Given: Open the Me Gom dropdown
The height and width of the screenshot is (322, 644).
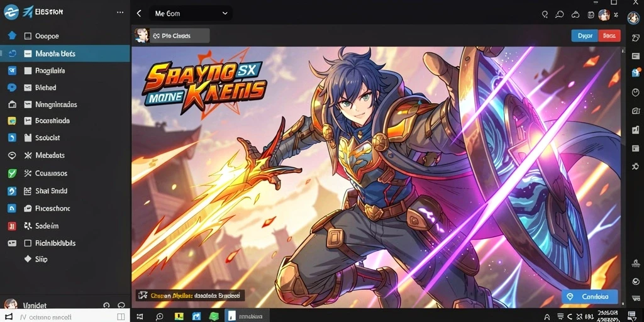Looking at the screenshot, I should (191, 14).
